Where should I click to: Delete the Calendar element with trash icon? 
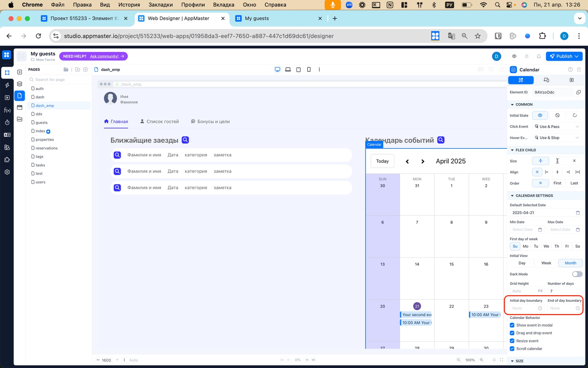579,70
